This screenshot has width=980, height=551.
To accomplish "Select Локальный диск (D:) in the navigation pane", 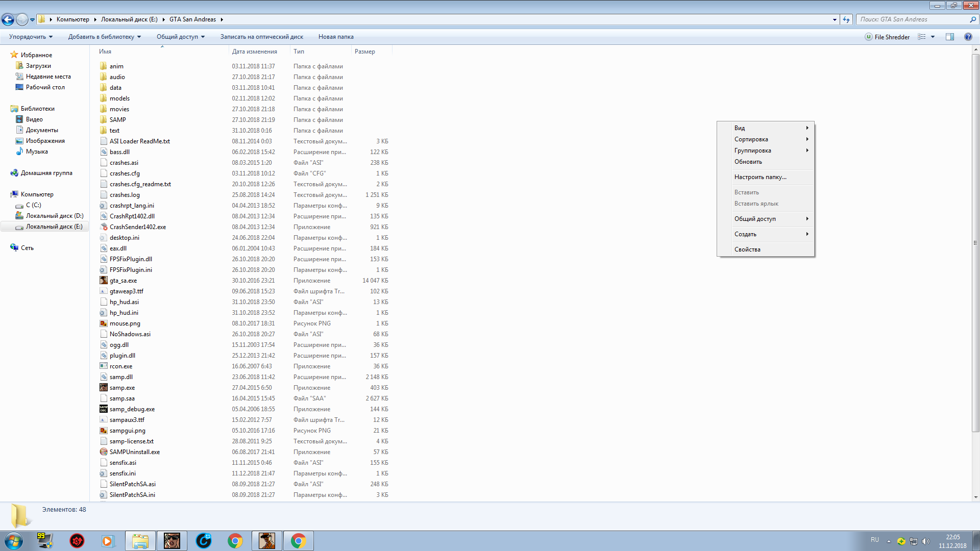I will (55, 216).
